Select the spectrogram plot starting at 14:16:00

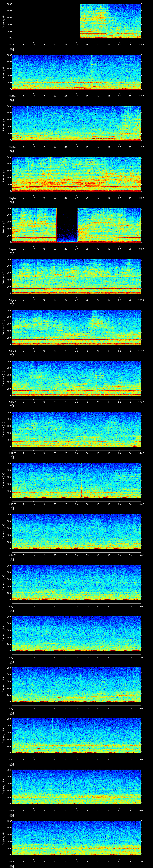[x=77, y=634]
